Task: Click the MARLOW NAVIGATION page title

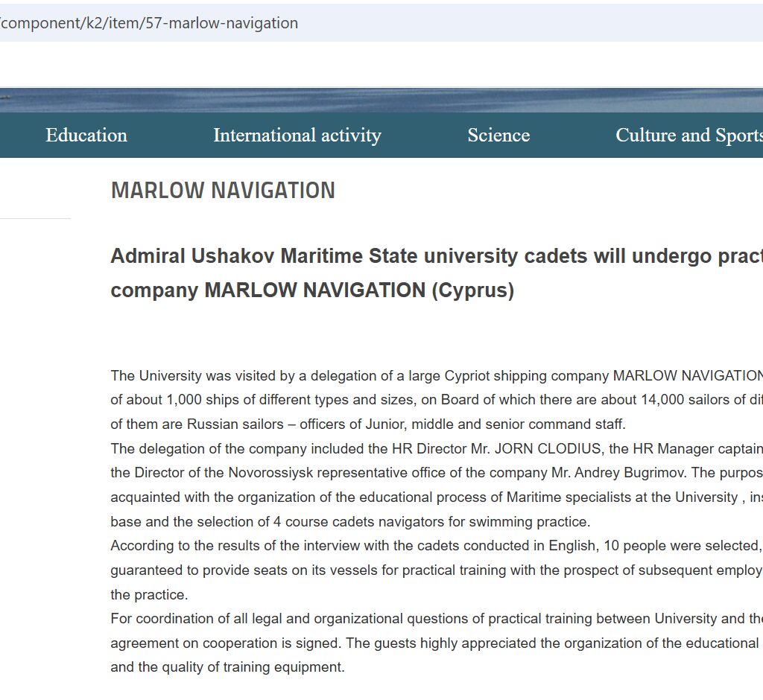Action: click(x=223, y=191)
